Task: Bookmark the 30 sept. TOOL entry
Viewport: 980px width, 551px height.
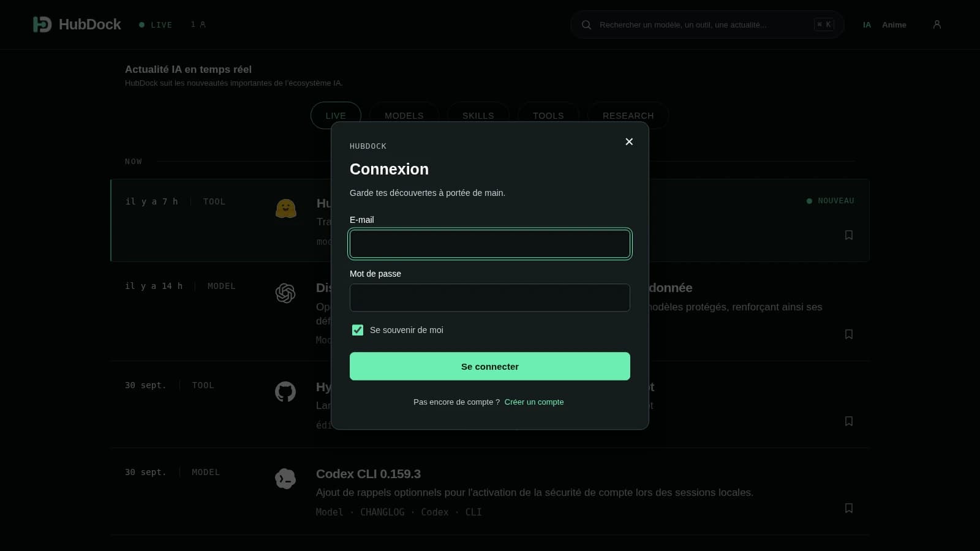Action: click(849, 421)
